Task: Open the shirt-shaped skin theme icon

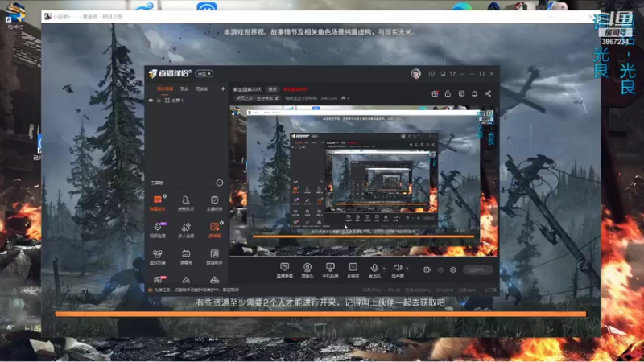Action: pos(452,74)
